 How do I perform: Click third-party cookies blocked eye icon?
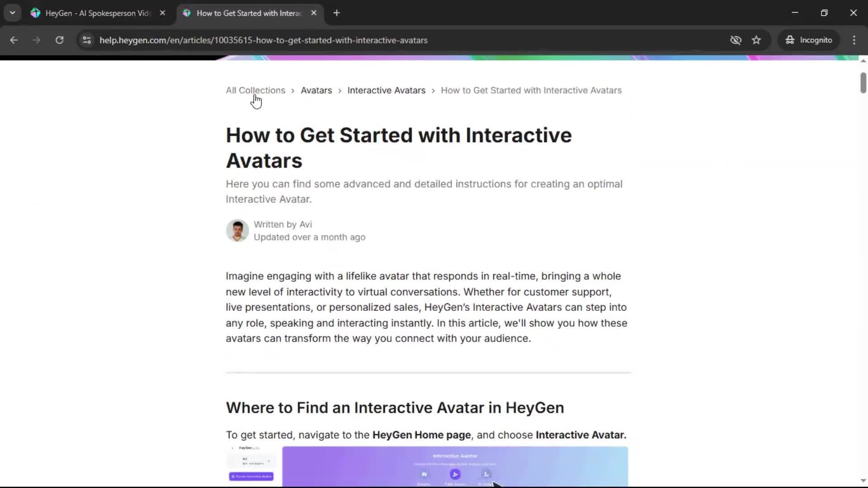point(736,40)
